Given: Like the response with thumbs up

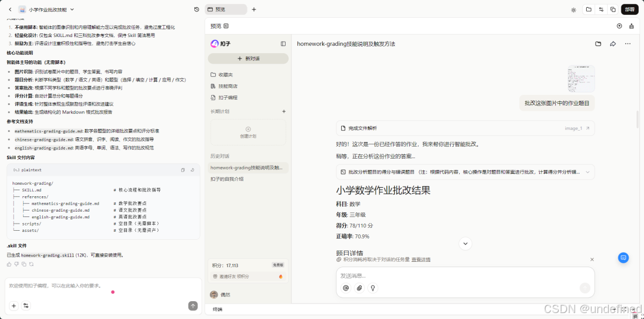Looking at the screenshot, I should tap(10, 264).
